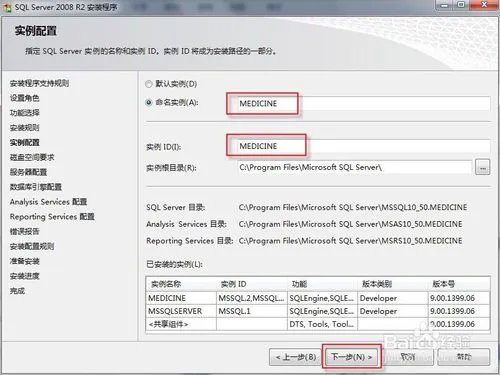
Task: Select 完成 step in sidebar
Action: 17,291
